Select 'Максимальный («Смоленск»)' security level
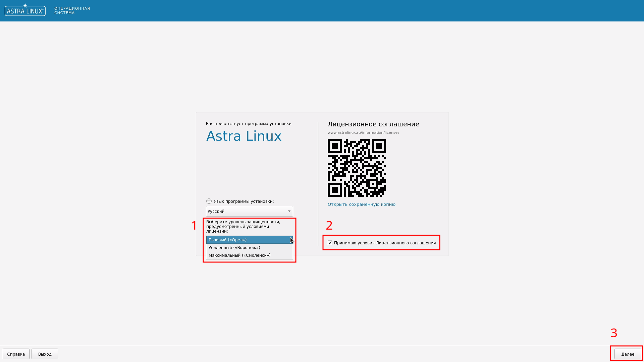 [239, 255]
